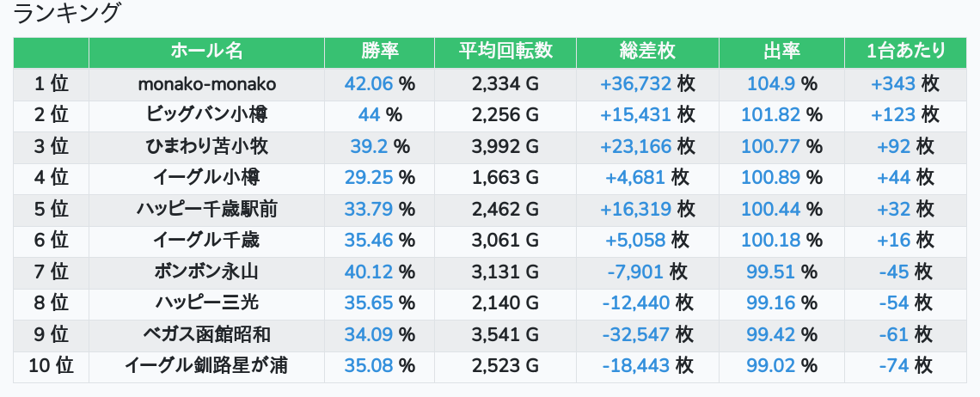
Task: Select the イーグル小樽 hall name
Action: tap(206, 178)
